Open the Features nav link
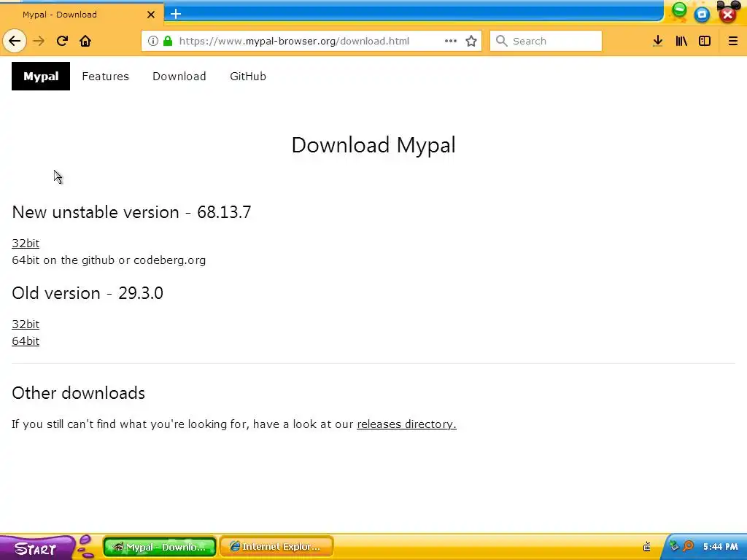This screenshot has width=747, height=560. click(105, 76)
